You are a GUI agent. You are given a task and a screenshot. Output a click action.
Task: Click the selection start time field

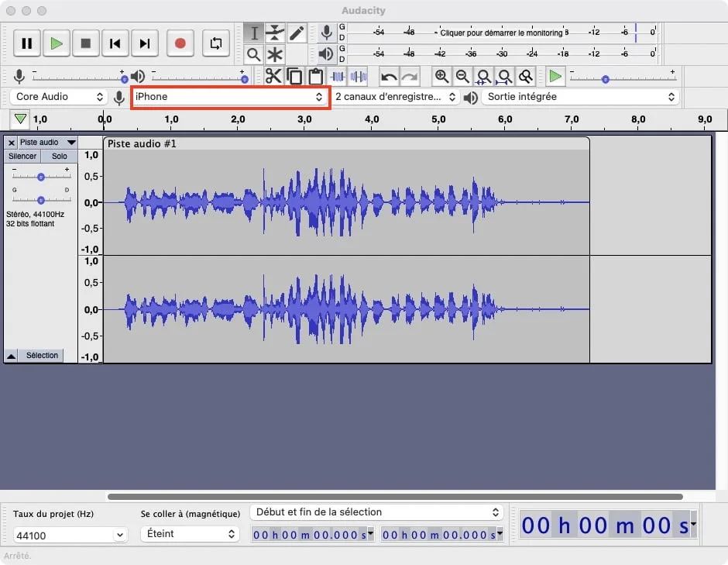pyautogui.click(x=312, y=535)
